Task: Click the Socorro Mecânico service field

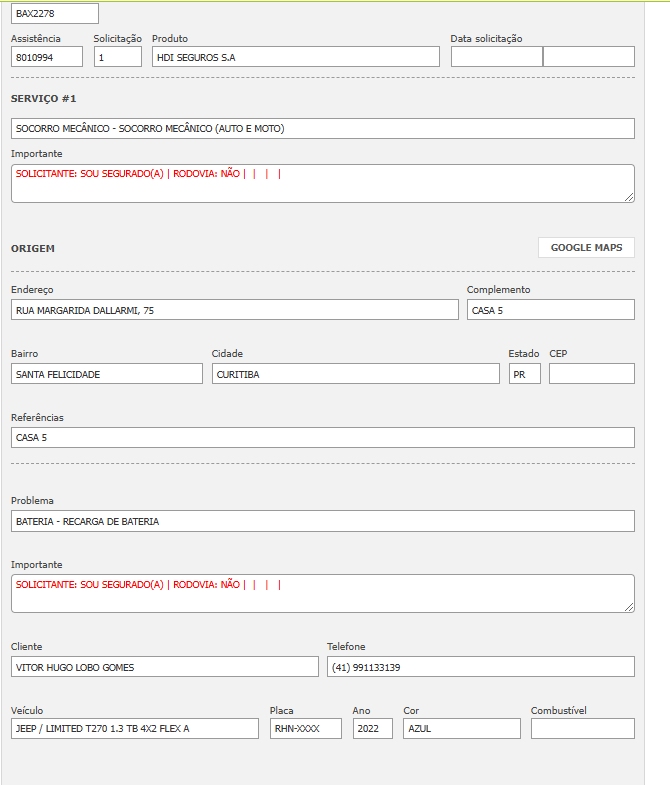Action: (x=322, y=129)
